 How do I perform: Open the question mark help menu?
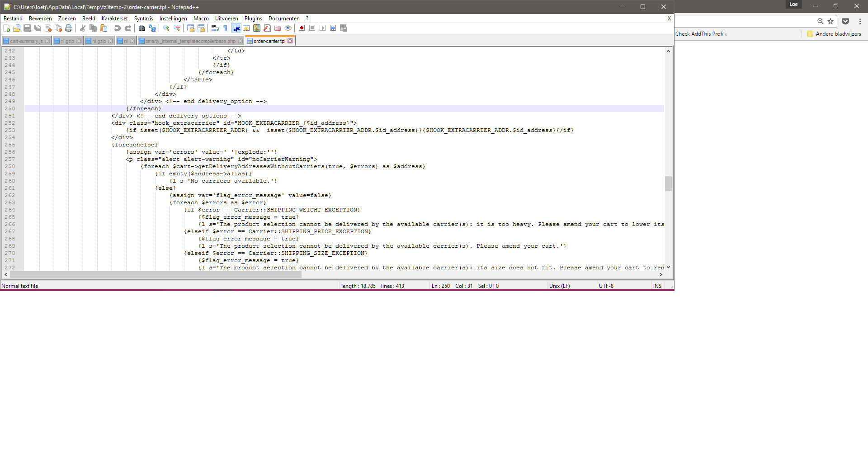(307, 19)
